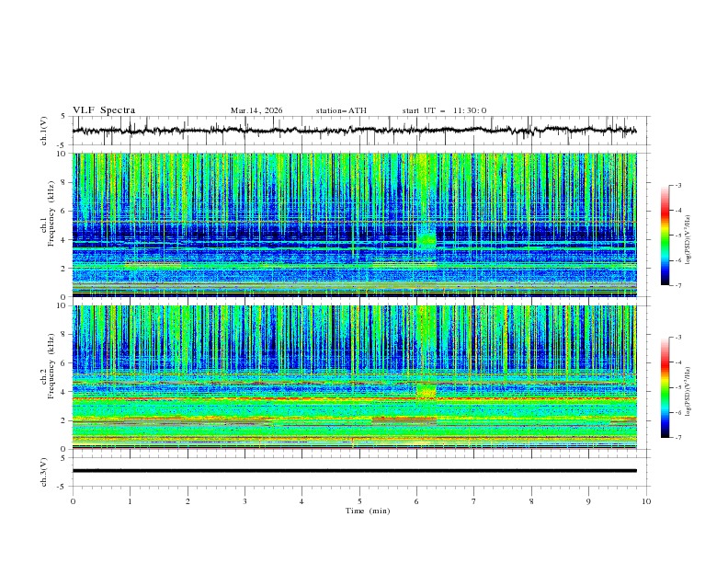Click the 'VLF Spectra' title text

point(104,110)
